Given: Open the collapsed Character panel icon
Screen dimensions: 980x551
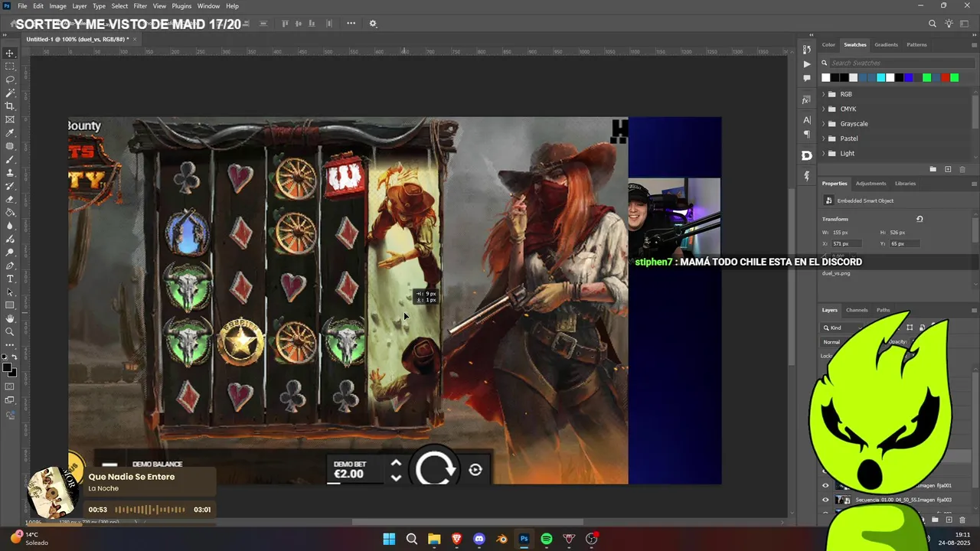Looking at the screenshot, I should [806, 120].
